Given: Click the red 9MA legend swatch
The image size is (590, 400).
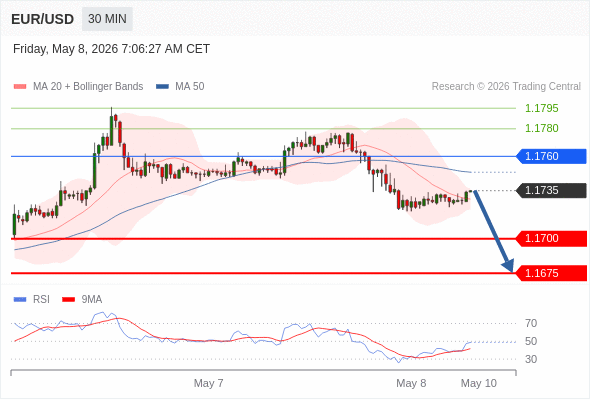Looking at the screenshot, I should [68, 300].
